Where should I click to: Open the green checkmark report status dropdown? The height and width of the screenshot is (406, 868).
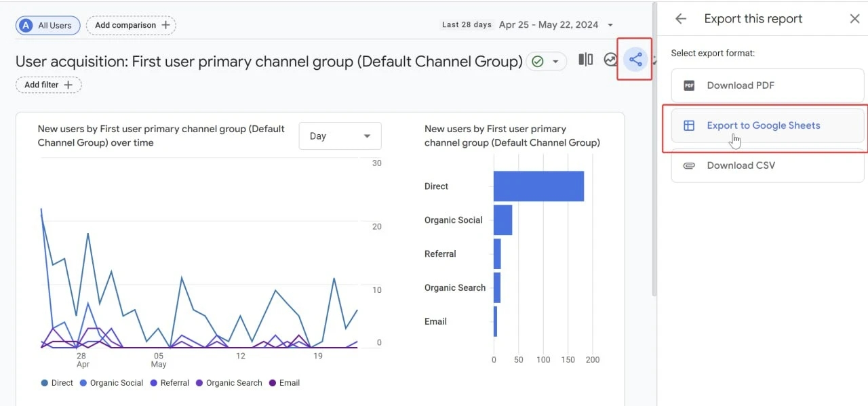(x=547, y=62)
